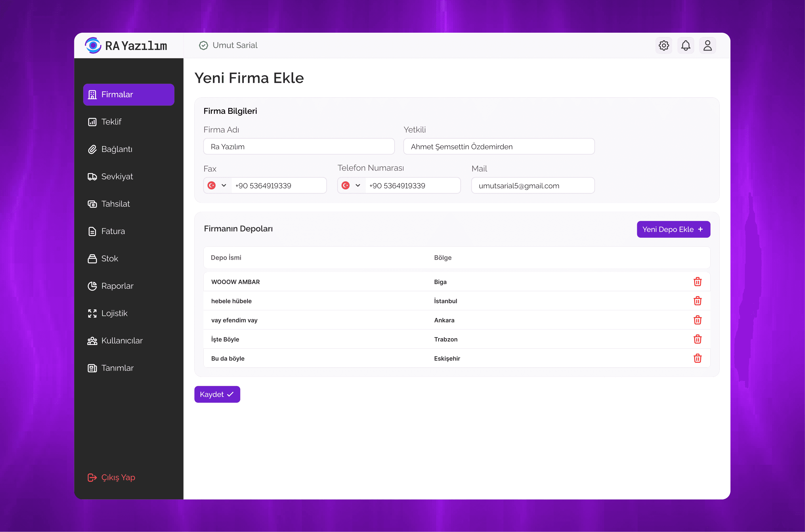Click into the Mail input field

(x=532, y=186)
